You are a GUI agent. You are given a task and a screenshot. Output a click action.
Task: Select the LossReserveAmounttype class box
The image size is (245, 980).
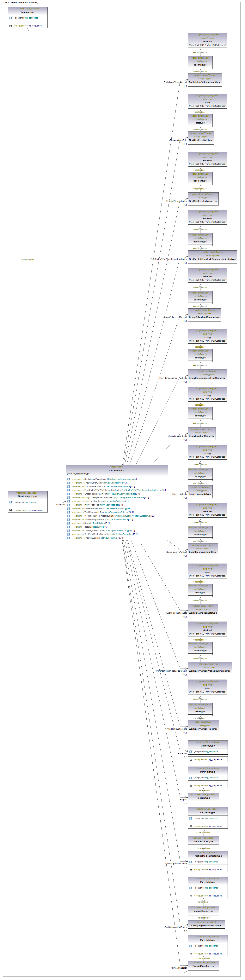pos(203,550)
